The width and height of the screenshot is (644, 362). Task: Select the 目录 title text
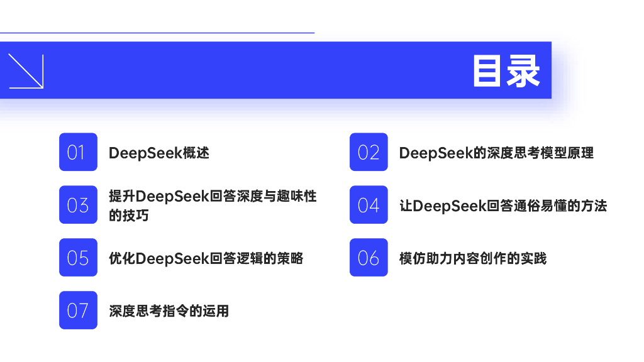tap(506, 71)
